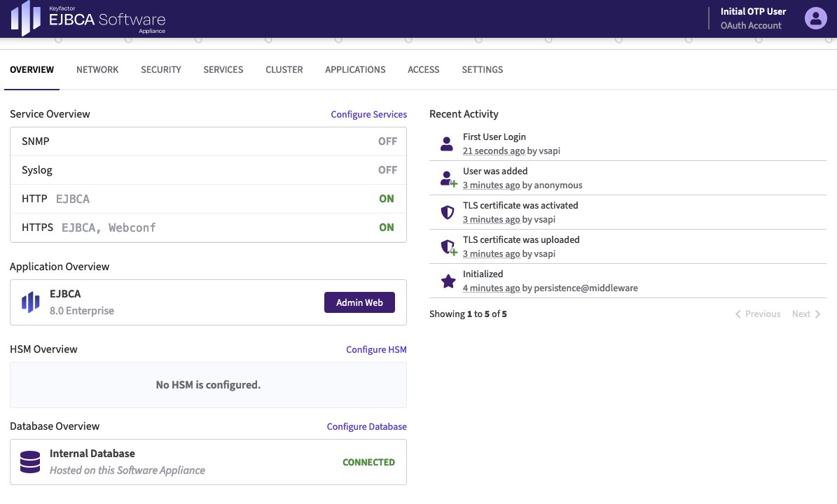Click the HTTP EJBCA service row
This screenshot has height=504, width=837.
point(208,199)
